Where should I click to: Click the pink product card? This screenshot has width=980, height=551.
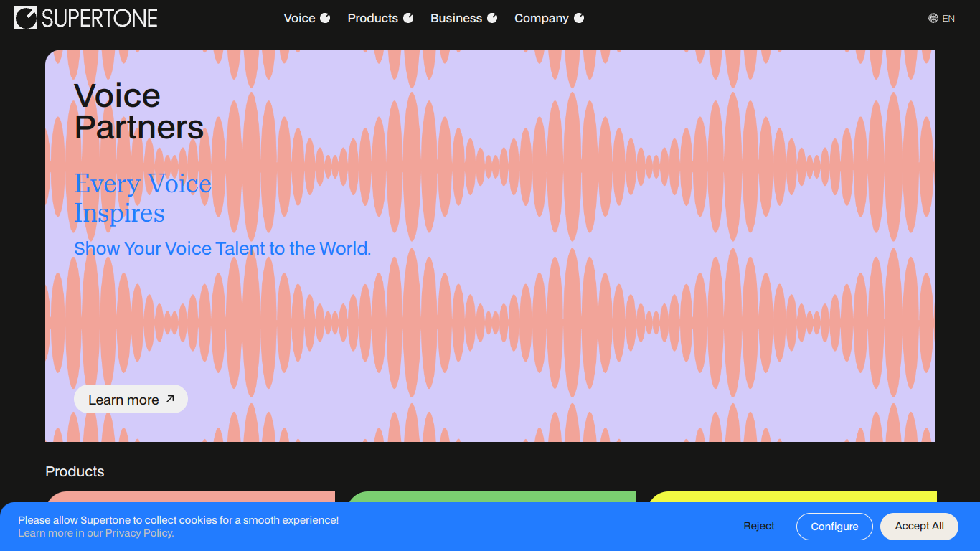tap(190, 496)
